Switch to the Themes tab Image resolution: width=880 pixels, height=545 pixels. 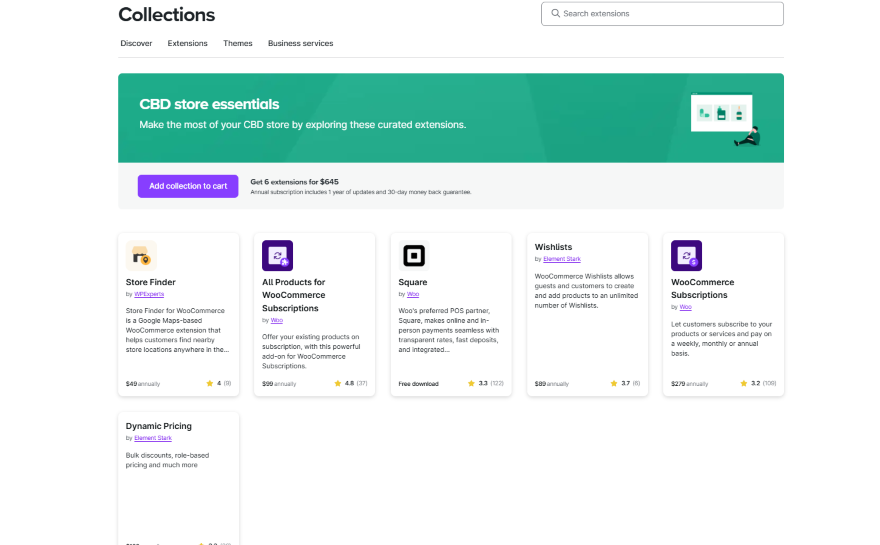(237, 43)
